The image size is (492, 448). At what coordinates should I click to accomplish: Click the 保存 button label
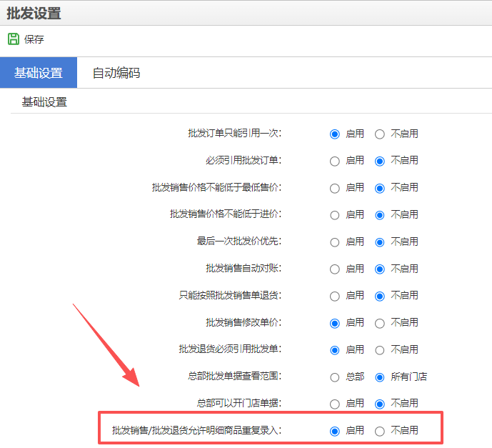click(x=34, y=40)
